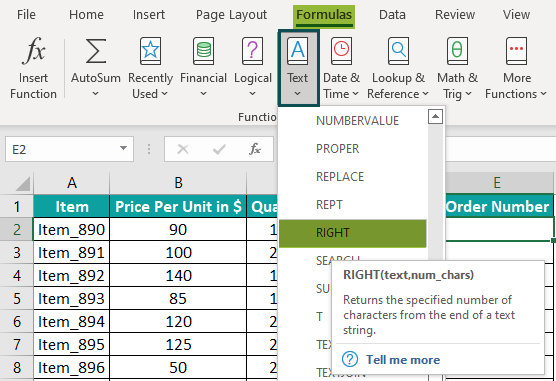Switch to the Page Layout tab
Screen dimensions: 556x381
click(x=231, y=15)
